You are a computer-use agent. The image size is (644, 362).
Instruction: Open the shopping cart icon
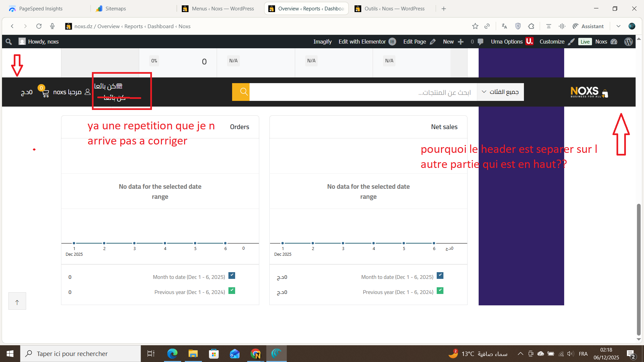[45, 93]
